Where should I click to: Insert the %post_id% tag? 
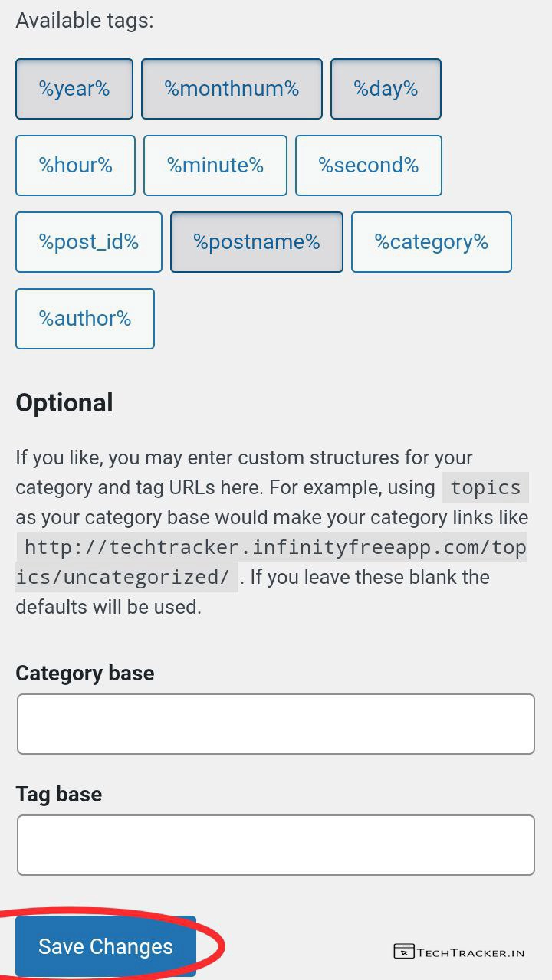point(89,242)
